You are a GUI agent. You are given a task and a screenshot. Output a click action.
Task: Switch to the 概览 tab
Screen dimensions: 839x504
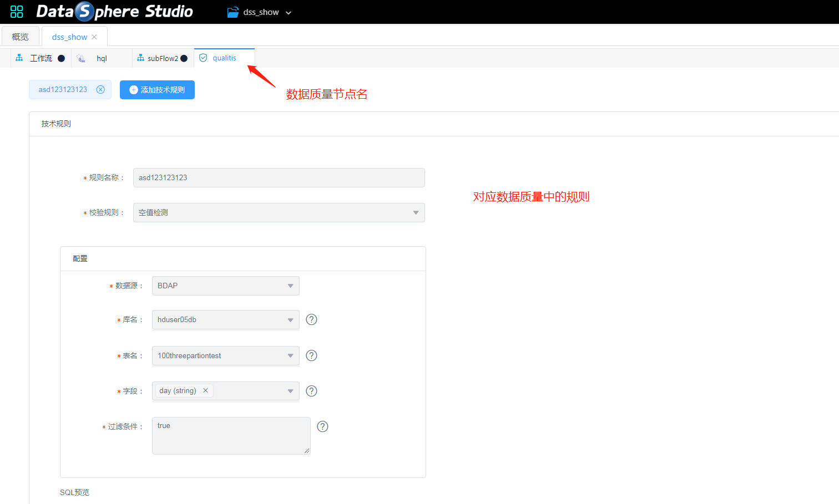[x=20, y=36]
